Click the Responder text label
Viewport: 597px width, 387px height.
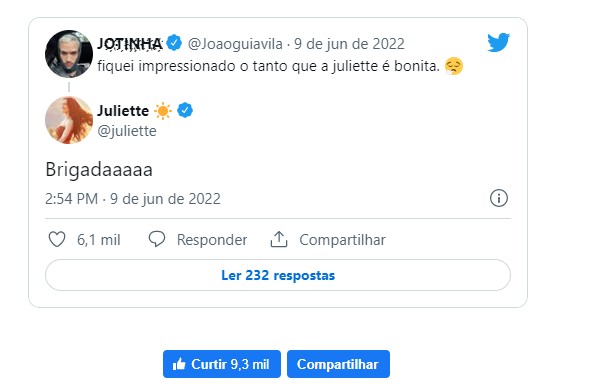click(x=212, y=240)
